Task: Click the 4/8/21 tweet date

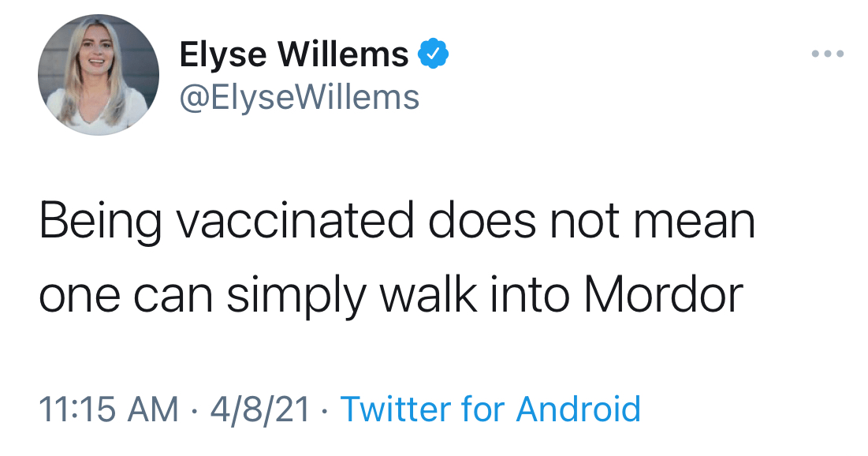Action: [262, 409]
